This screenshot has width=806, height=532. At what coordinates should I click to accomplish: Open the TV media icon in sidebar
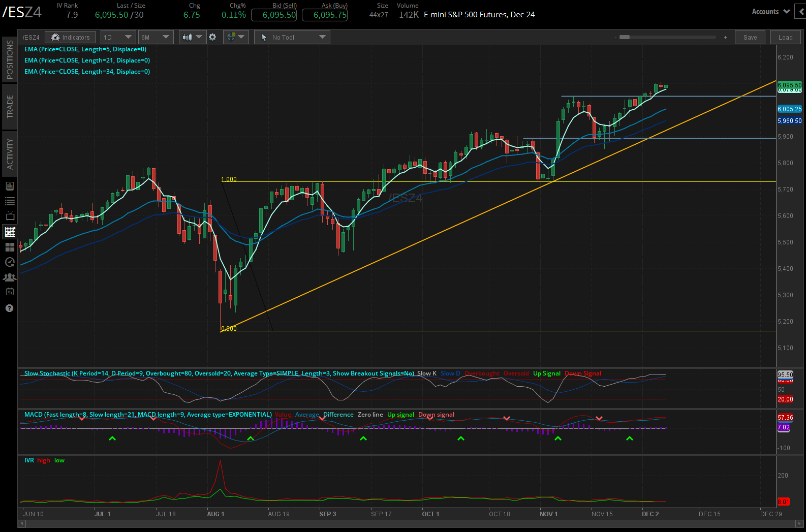10,216
